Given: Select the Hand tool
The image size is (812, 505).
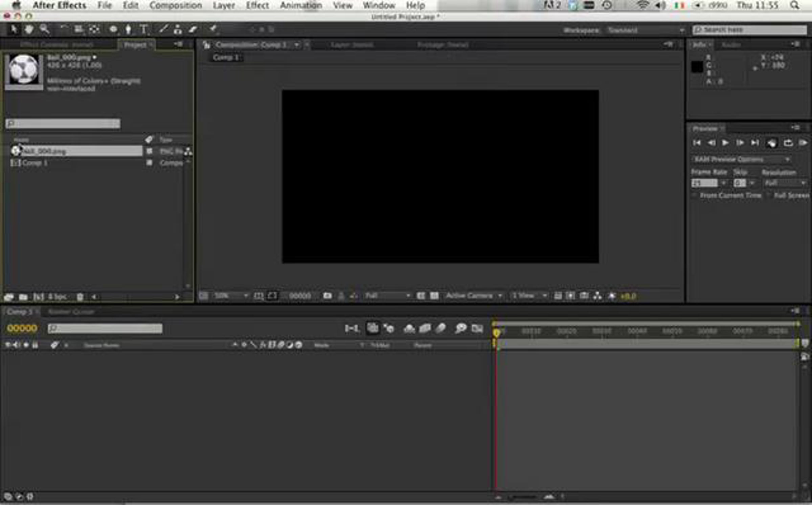Looking at the screenshot, I should pyautogui.click(x=29, y=29).
